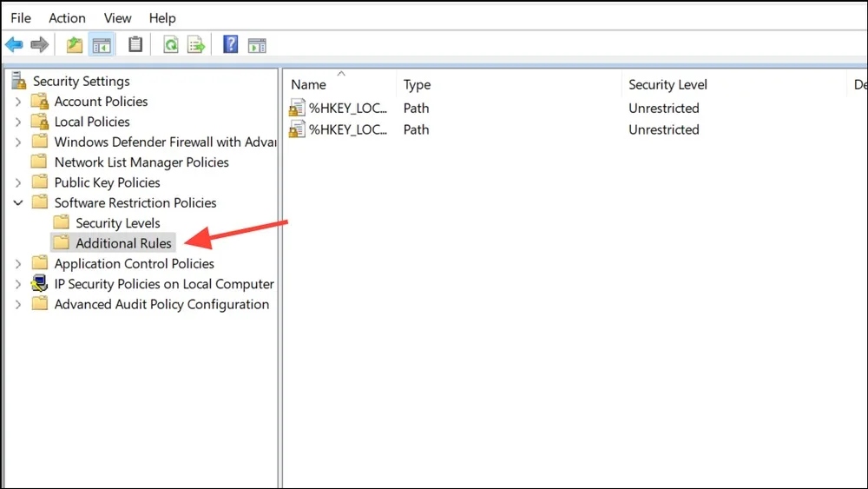Click the blue Back arrow toolbar icon
Screen dimensions: 868x489
[x=14, y=45]
